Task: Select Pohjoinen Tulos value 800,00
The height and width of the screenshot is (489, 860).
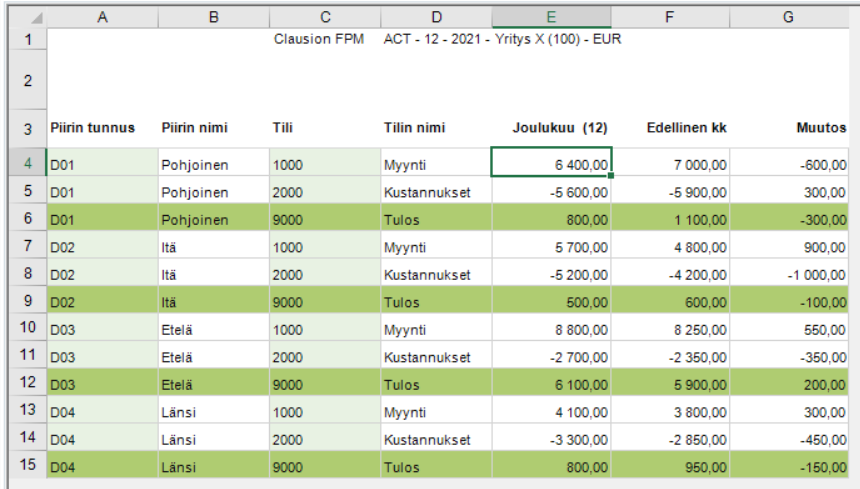Action: tap(551, 220)
